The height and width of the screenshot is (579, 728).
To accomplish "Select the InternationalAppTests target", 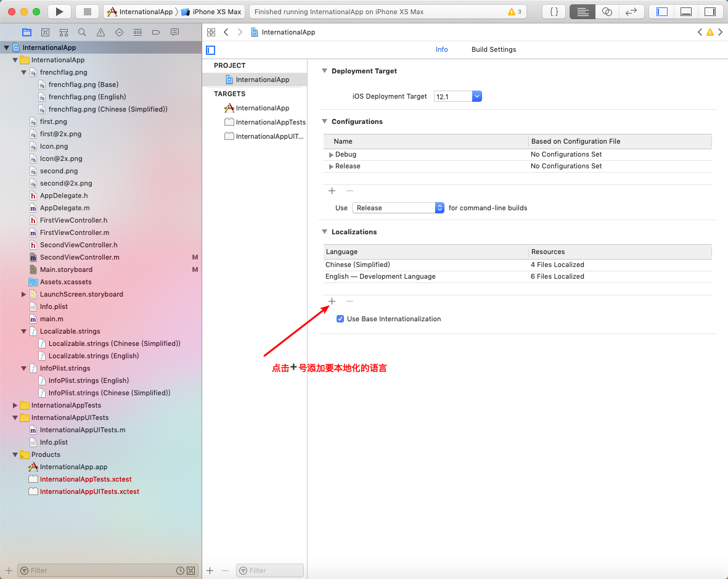I will (x=255, y=122).
